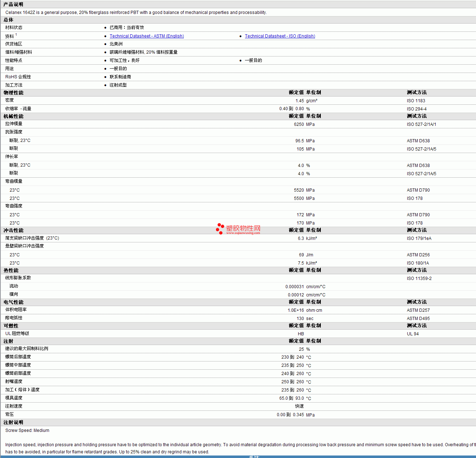This screenshot has height=458, width=476.
Task: Click the UL 阻燃等级 row label
Action: [17, 334]
